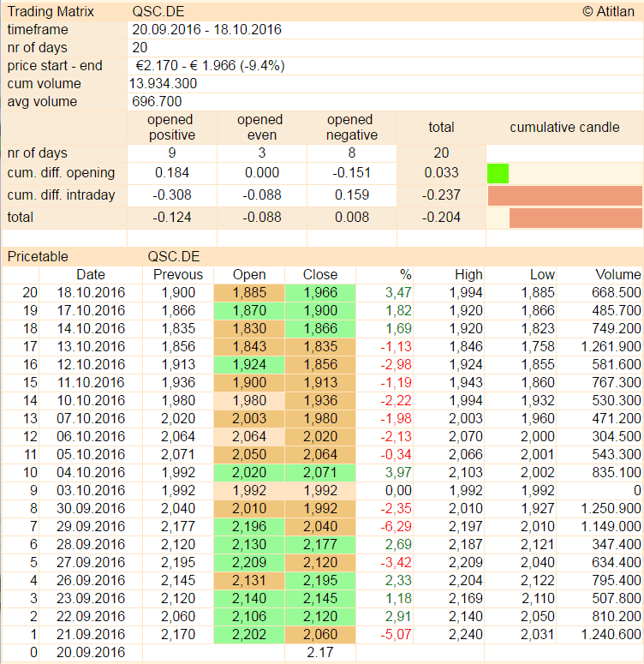Screen dimensions: 644x664
Task: Click the © Atitlan copyright text
Action: pos(608,11)
